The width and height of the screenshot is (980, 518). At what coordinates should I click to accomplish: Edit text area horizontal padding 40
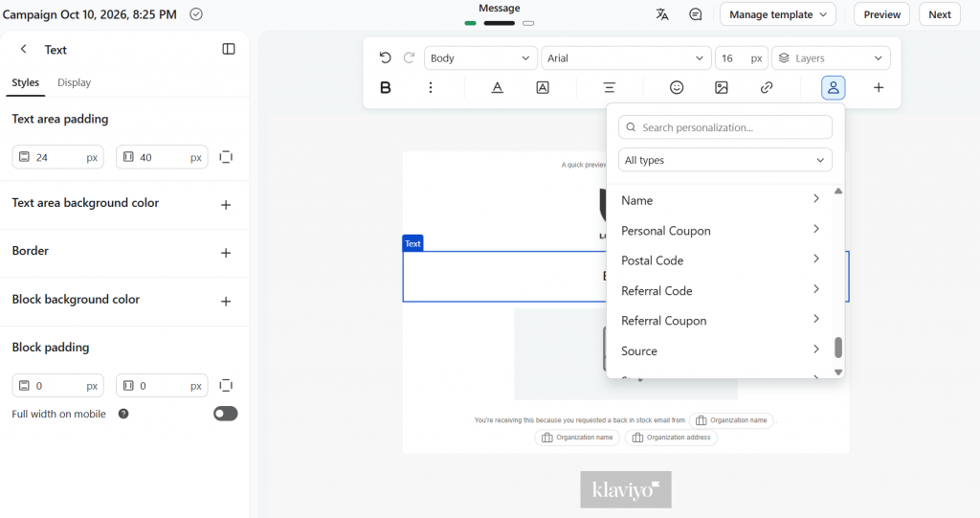pyautogui.click(x=161, y=157)
